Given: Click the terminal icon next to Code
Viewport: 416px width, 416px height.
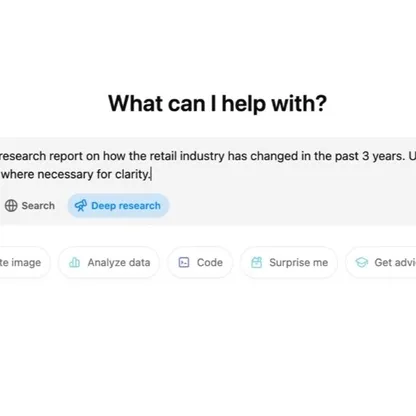Looking at the screenshot, I should (x=184, y=263).
